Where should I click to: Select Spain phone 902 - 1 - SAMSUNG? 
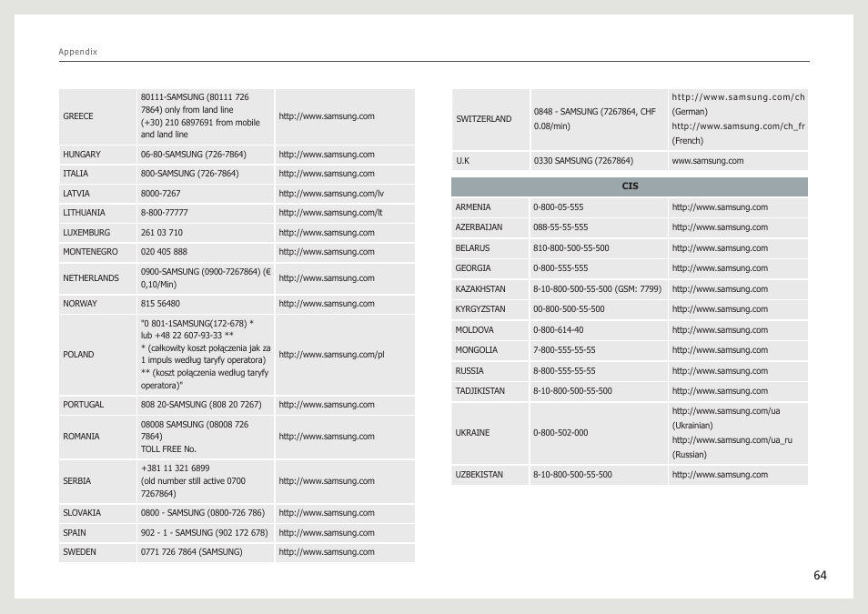coord(205,533)
